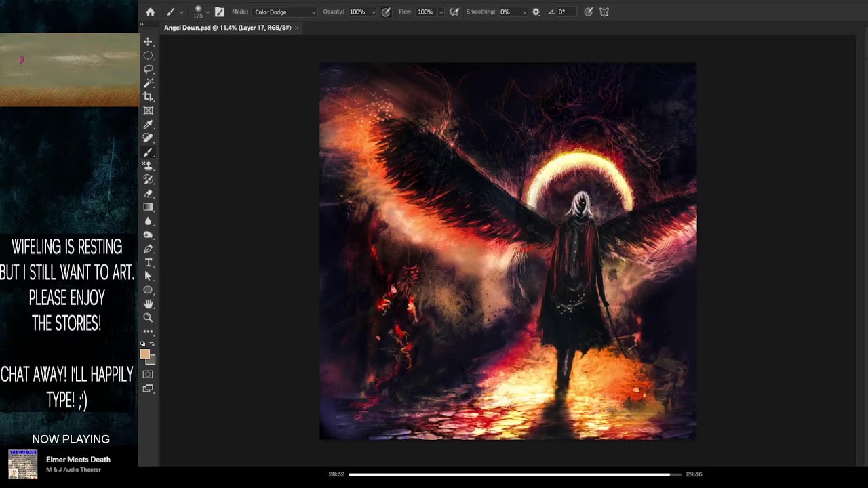
Task: Click the Smoothing 0% field
Action: [x=509, y=12]
